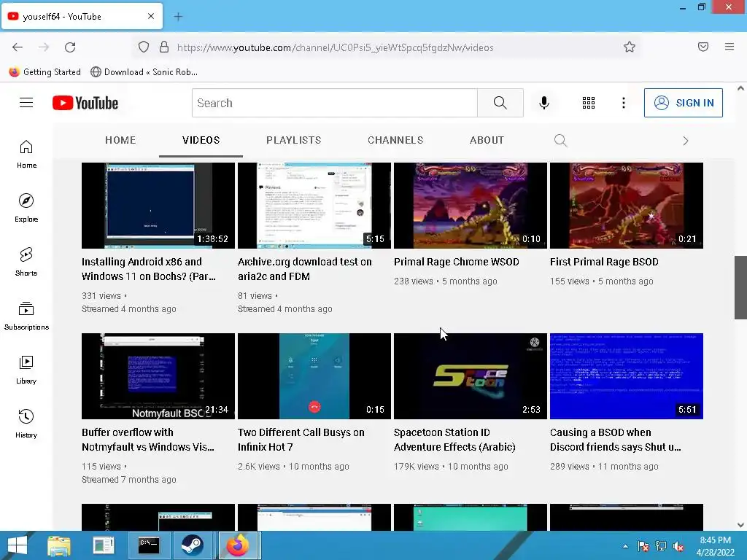Viewport: 747px width, 560px height.
Task: Play the 0:15 call screen thumbnail
Action: click(314, 376)
